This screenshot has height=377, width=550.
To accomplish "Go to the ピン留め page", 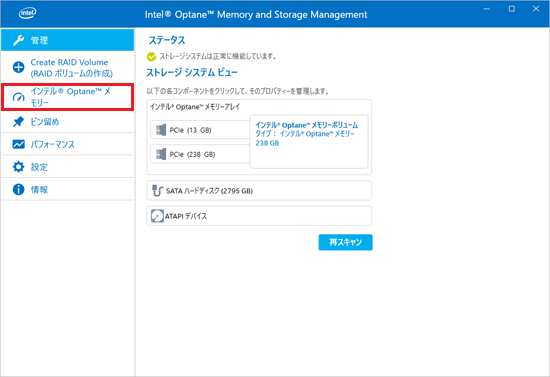I will point(68,122).
